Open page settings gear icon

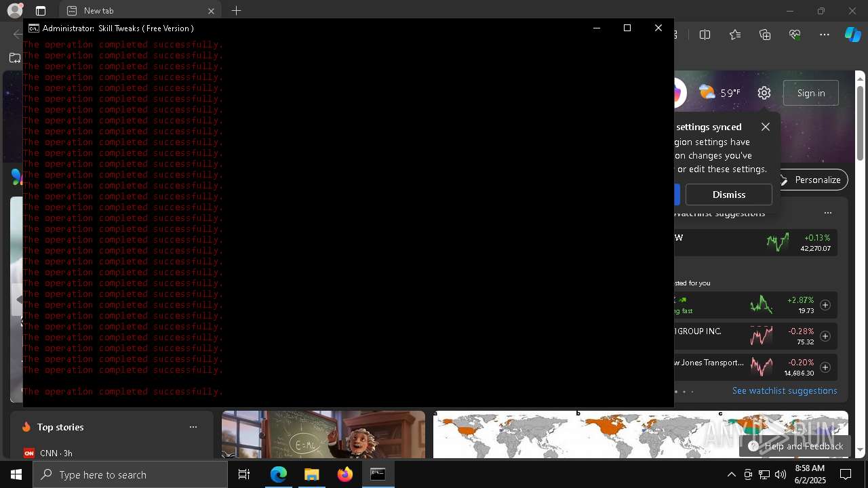pos(764,93)
